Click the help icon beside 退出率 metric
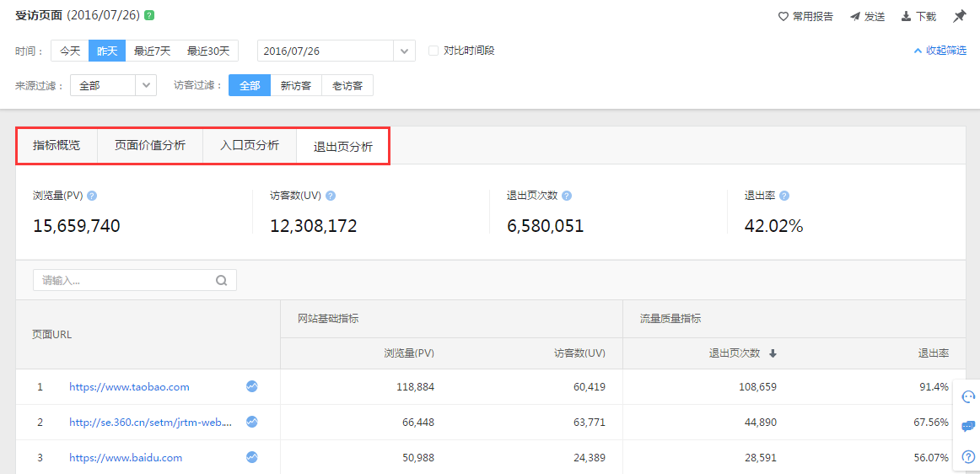Viewport: 980px width, 474px height. pos(784,196)
